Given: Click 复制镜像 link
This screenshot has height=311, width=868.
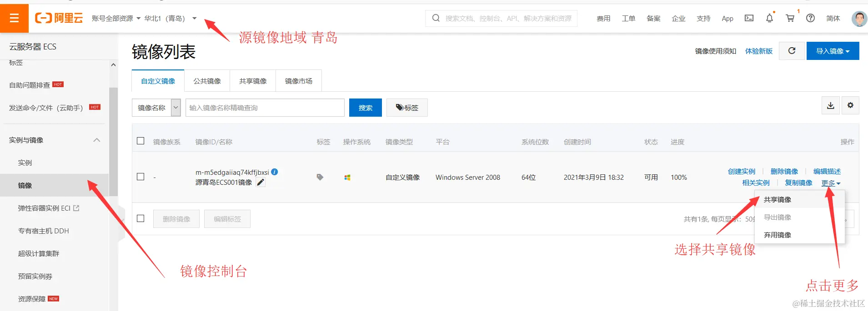Looking at the screenshot, I should tap(798, 183).
